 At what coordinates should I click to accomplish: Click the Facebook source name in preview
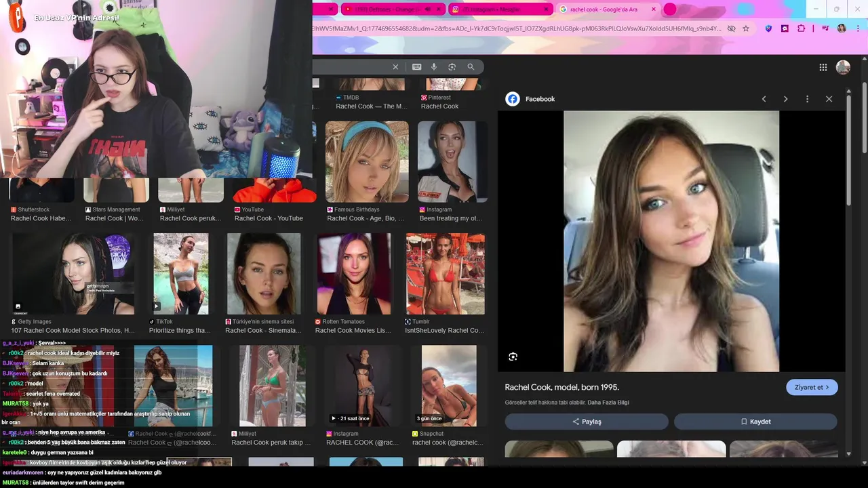tap(540, 99)
